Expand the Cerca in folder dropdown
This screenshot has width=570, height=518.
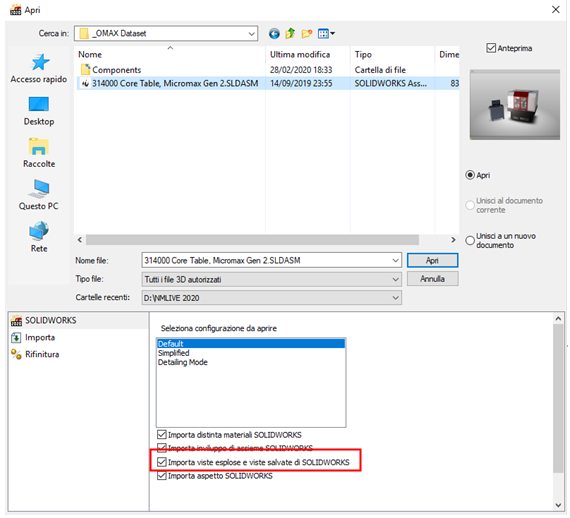pyautogui.click(x=252, y=34)
